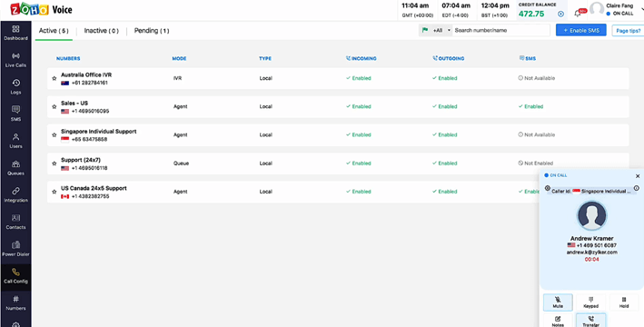Viewport: 644px width, 327px height.
Task: Click the andrew.k@zylker.com email
Action: point(592,253)
